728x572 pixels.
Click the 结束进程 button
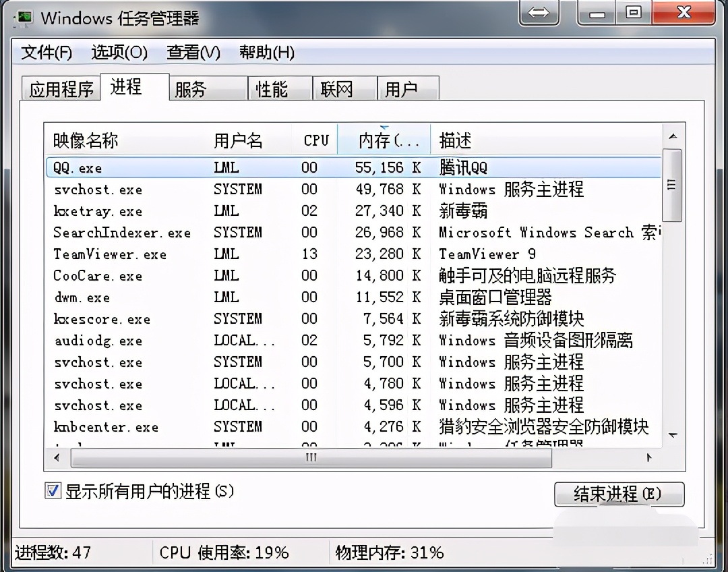click(x=619, y=494)
